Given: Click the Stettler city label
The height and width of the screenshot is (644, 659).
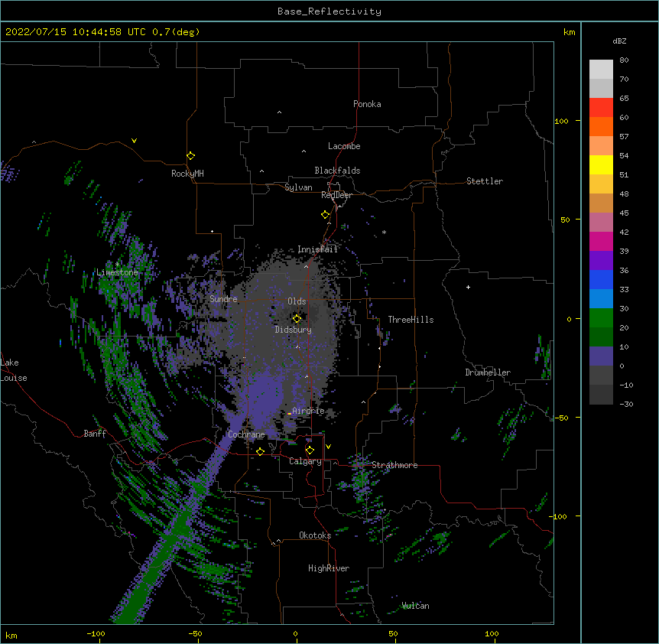Looking at the screenshot, I should [485, 181].
